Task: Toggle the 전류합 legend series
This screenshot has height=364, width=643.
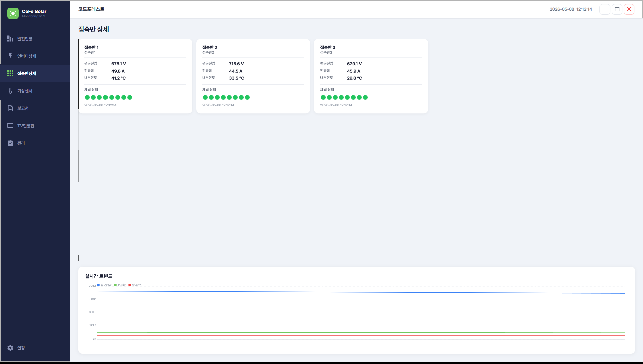Action: (x=120, y=285)
